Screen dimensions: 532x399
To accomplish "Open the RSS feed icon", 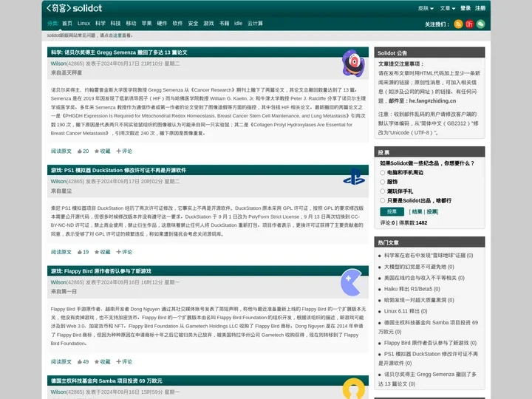I will click(458, 24).
